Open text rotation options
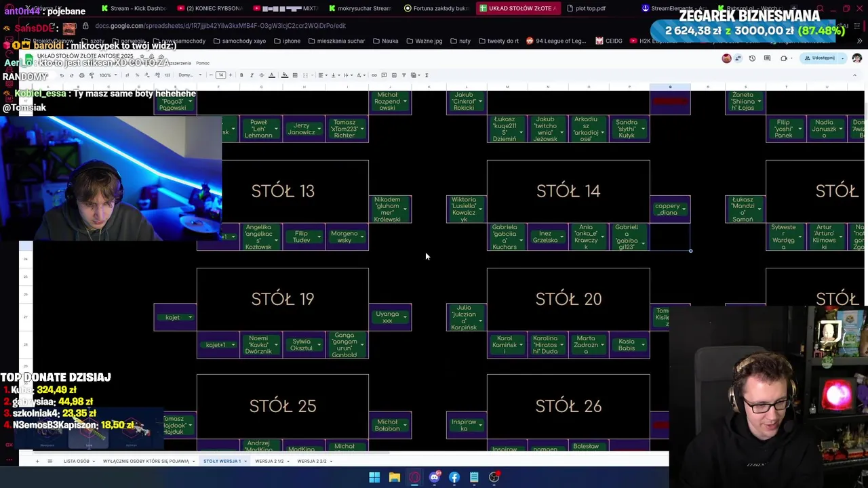The image size is (868, 488). point(360,75)
